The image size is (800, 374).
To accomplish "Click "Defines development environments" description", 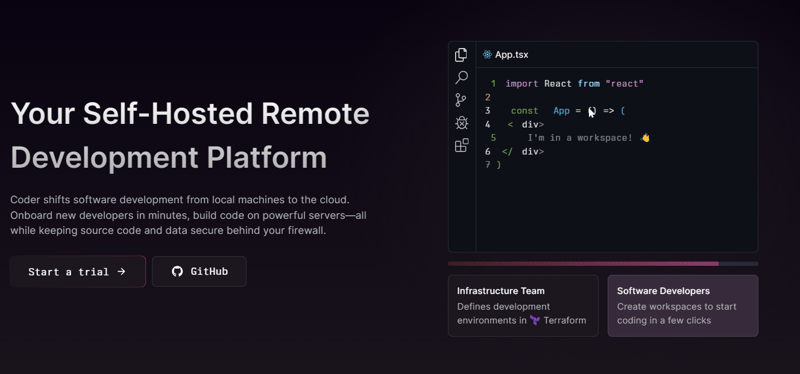I will [x=521, y=313].
